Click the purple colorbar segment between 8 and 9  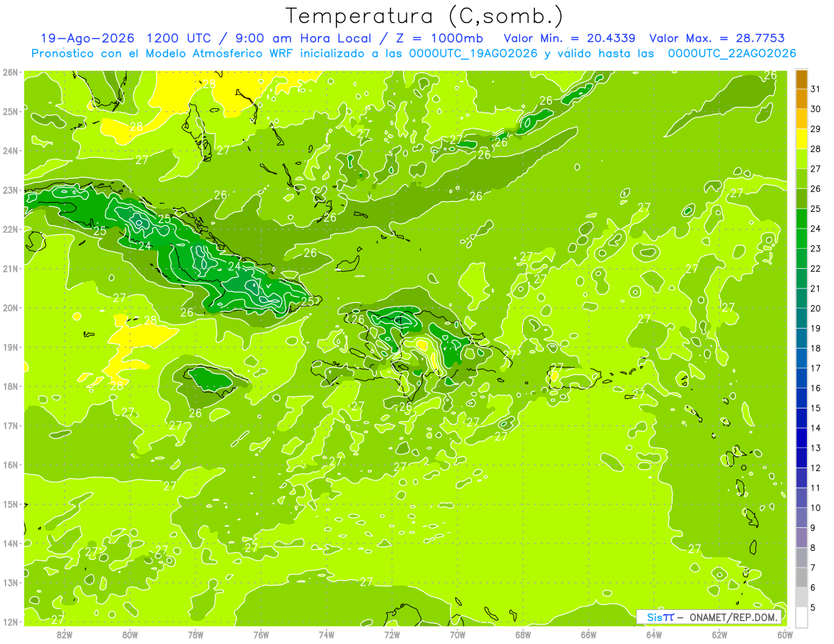(801, 537)
